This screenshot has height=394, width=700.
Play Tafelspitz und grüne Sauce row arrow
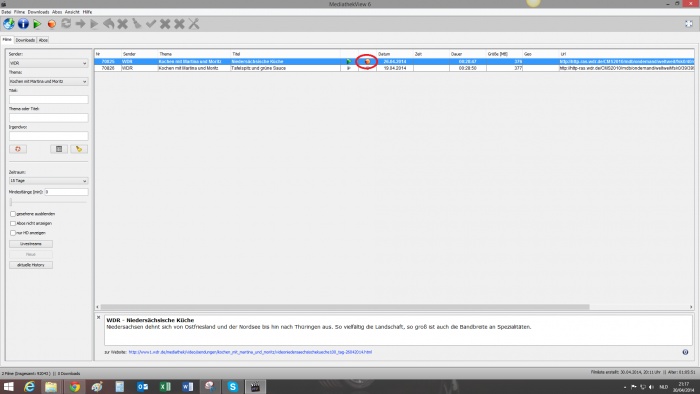click(349, 68)
